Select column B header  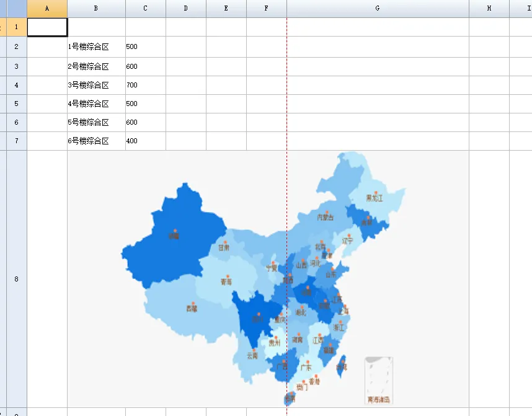pos(96,8)
